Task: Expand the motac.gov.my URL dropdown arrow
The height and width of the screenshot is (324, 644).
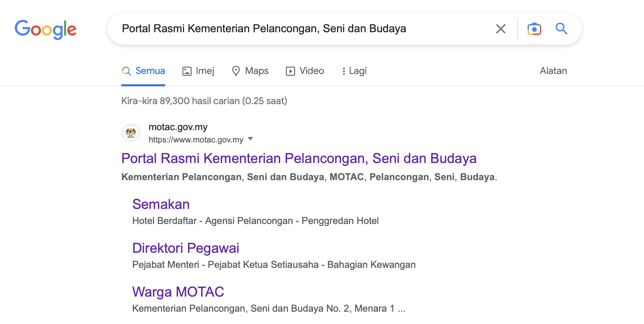Action: (250, 139)
